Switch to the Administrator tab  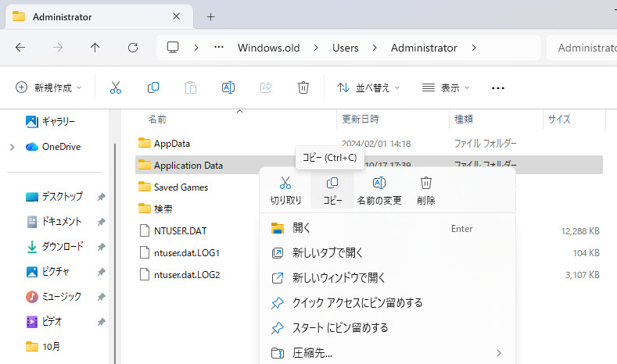click(99, 16)
